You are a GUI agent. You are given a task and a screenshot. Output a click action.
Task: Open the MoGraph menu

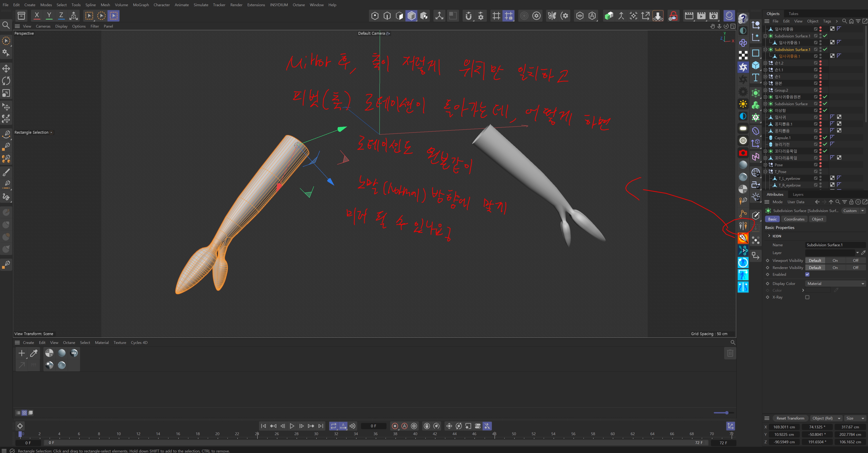[x=140, y=5]
